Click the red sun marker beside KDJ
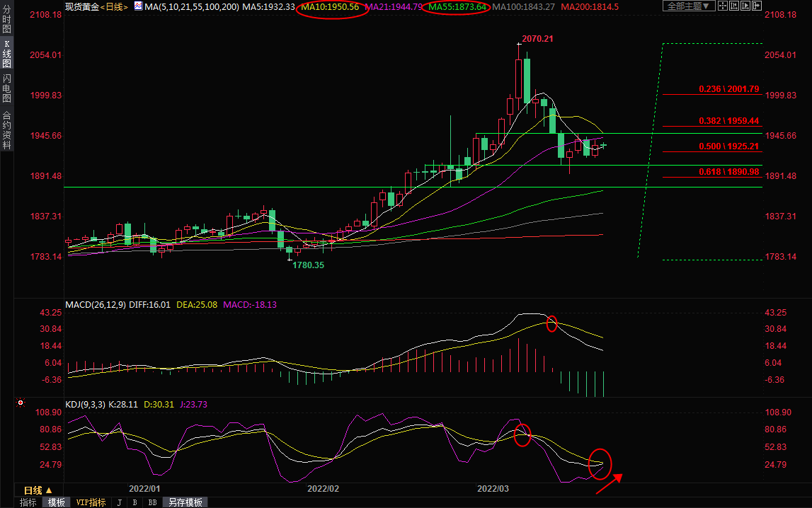The image size is (812, 508). [x=21, y=403]
